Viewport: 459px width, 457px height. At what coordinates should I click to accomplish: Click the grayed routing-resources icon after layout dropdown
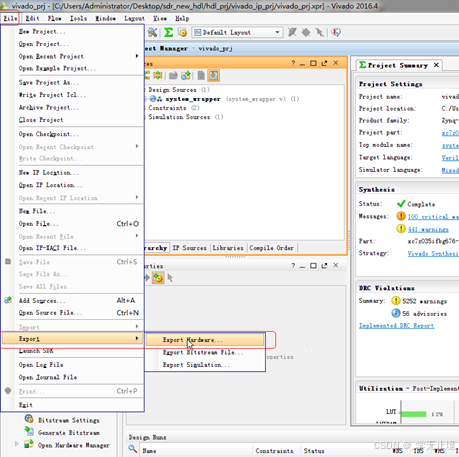292,32
